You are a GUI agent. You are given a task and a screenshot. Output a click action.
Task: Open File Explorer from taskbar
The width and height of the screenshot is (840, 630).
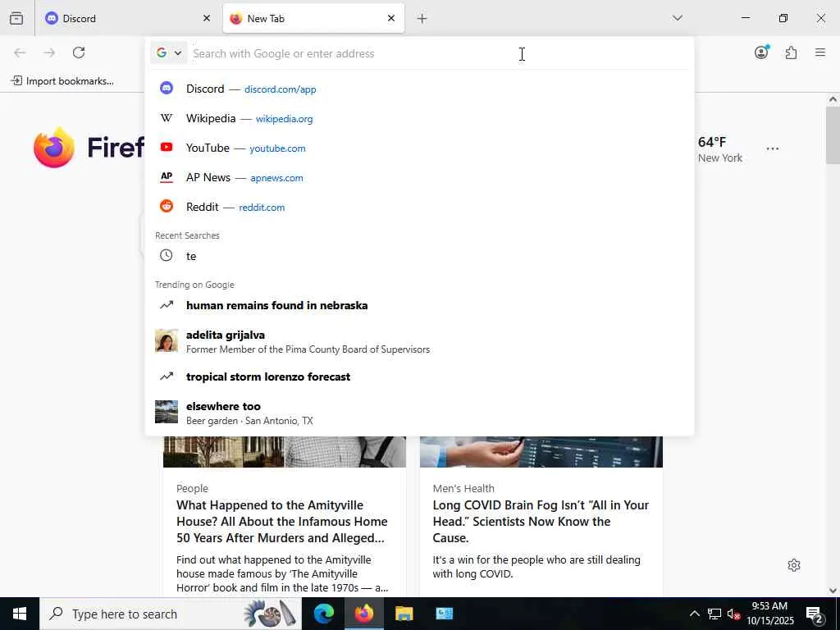click(404, 614)
